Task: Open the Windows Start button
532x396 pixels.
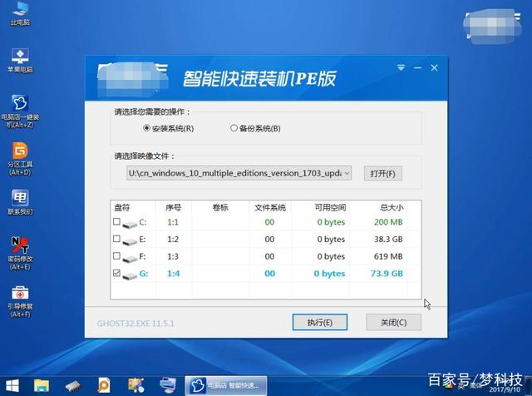Action: (12, 386)
